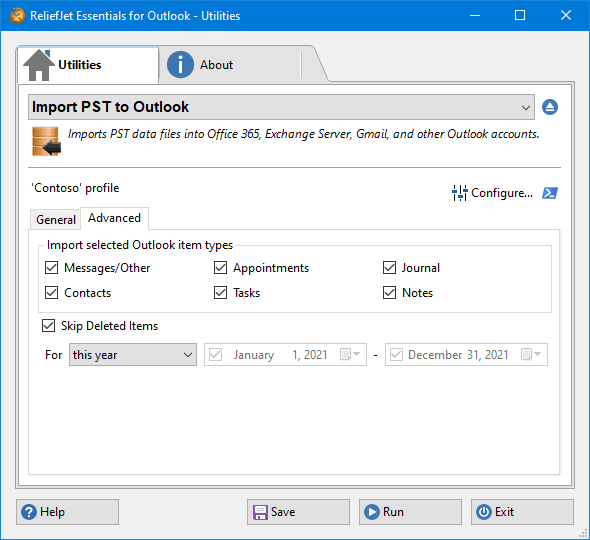
Task: Close the ReliefJet Essentials window
Action: pyautogui.click(x=566, y=15)
